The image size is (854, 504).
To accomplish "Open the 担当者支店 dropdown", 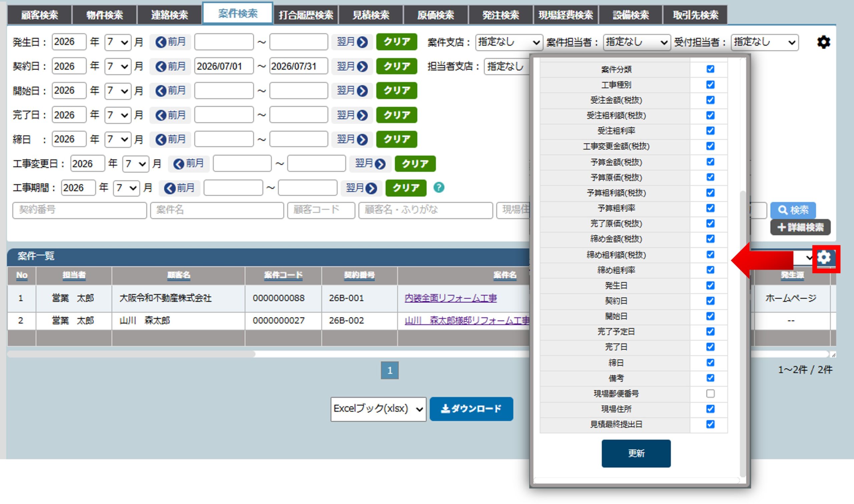I will click(507, 67).
